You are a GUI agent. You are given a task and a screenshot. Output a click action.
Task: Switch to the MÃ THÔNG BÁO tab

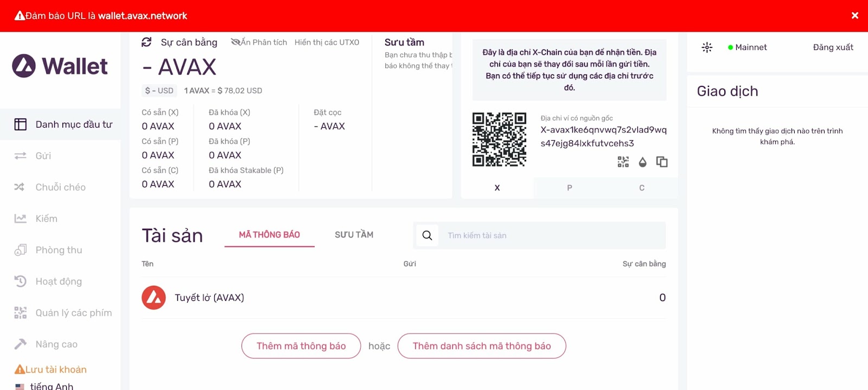270,235
